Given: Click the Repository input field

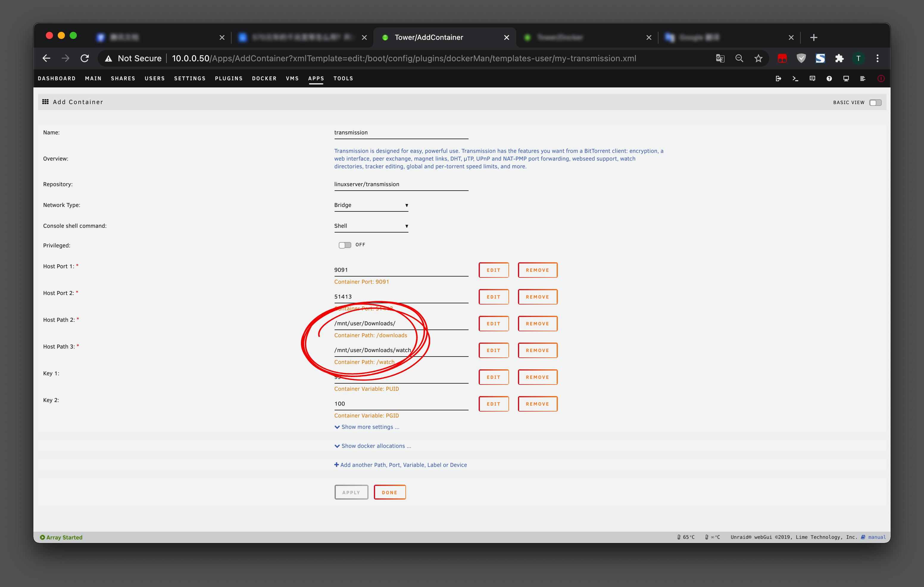Looking at the screenshot, I should [401, 184].
